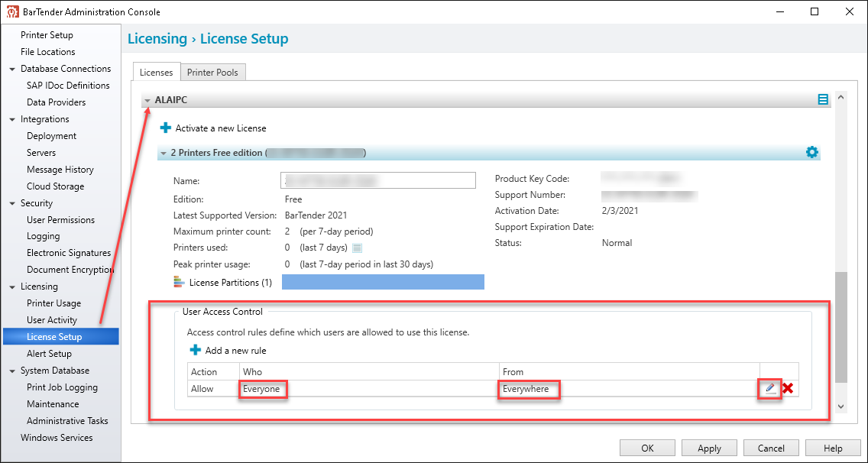
Task: Open the Administrative Tasks page
Action: coord(67,421)
